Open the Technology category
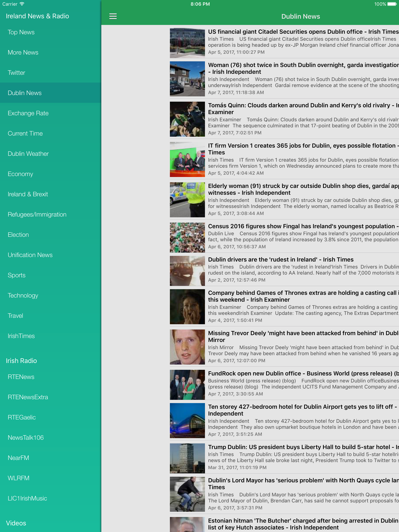Viewport: 399px width, 532px height. (x=50, y=295)
